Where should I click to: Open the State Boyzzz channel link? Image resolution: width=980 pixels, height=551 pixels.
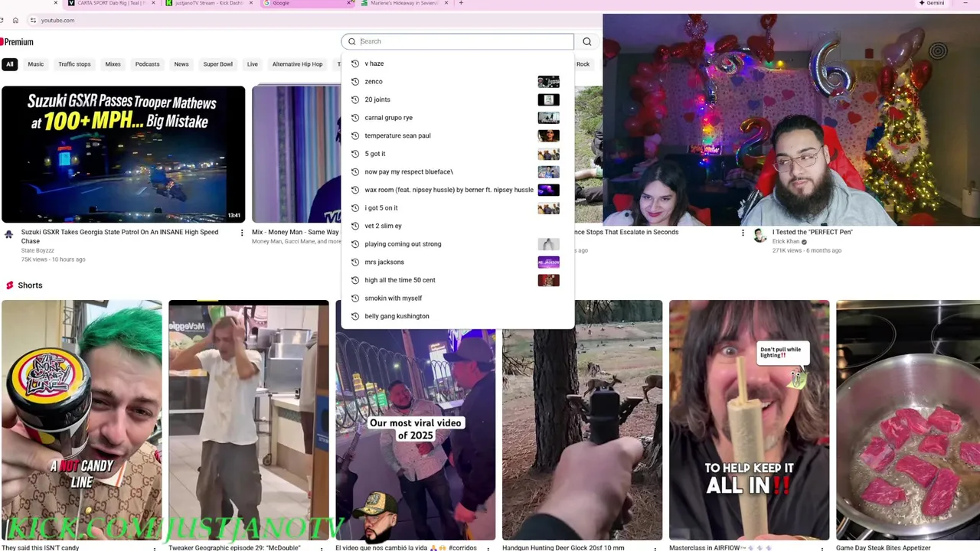pos(38,250)
